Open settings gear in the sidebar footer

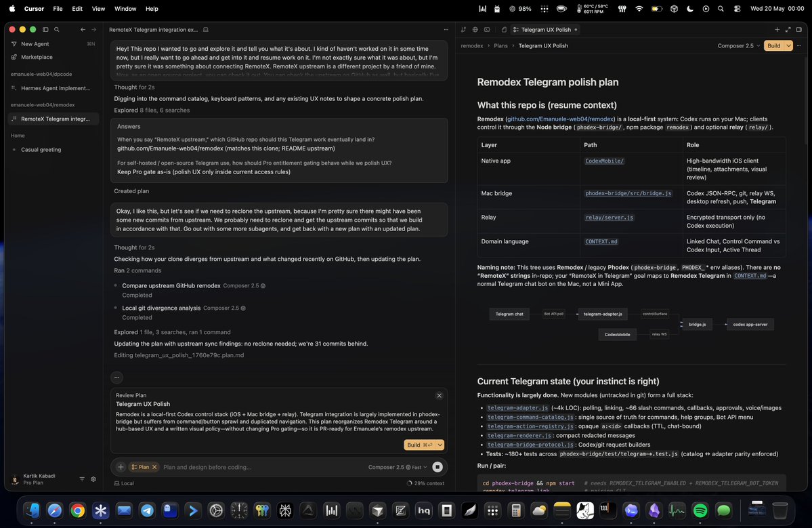(93, 479)
